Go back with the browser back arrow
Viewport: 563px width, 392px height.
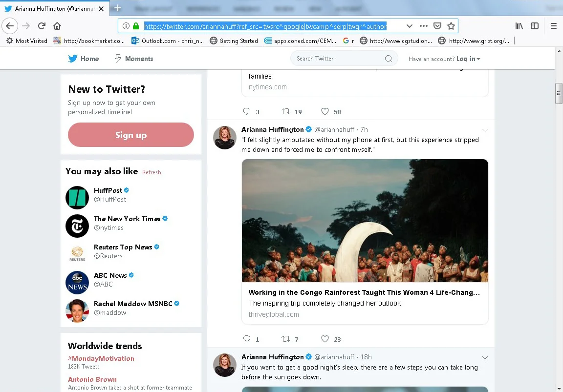[x=10, y=26]
